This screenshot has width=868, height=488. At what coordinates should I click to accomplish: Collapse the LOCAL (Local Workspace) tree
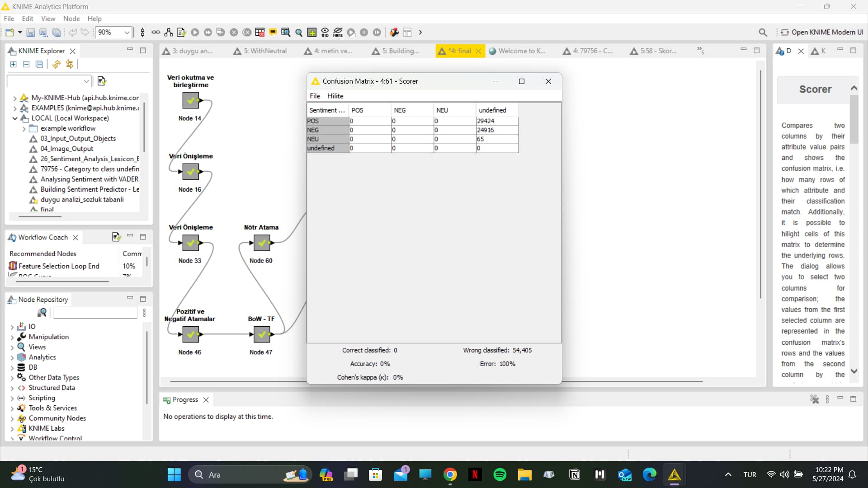coord(15,118)
